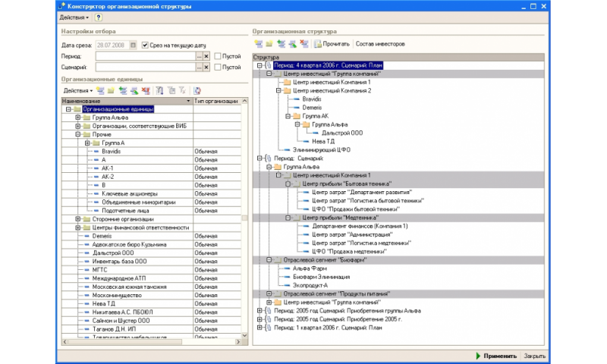This screenshot has height=364, width=607.
Task: Click the filter icon in left units toolbar
Action: [159, 90]
